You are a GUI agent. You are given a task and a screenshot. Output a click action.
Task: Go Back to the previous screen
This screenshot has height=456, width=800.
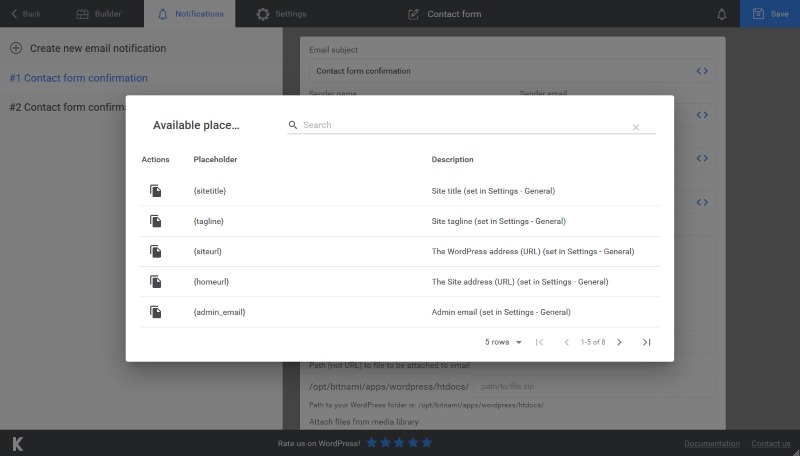point(25,14)
